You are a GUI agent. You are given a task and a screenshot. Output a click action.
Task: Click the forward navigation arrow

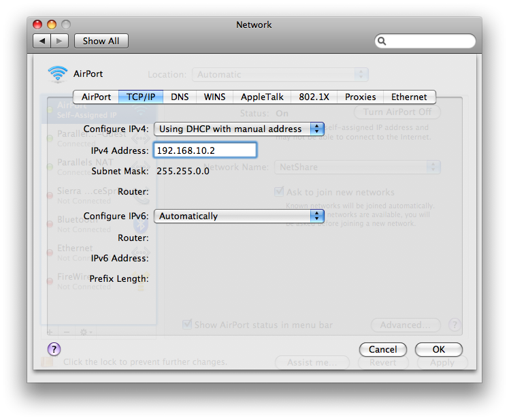click(59, 41)
